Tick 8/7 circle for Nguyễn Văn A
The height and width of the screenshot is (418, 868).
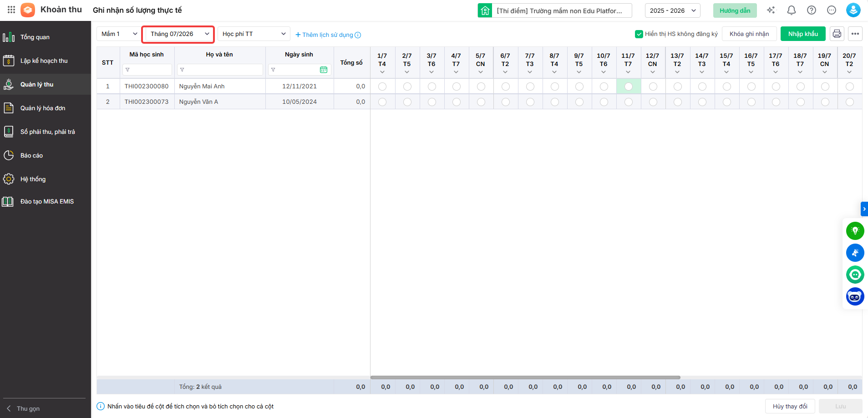coord(555,102)
